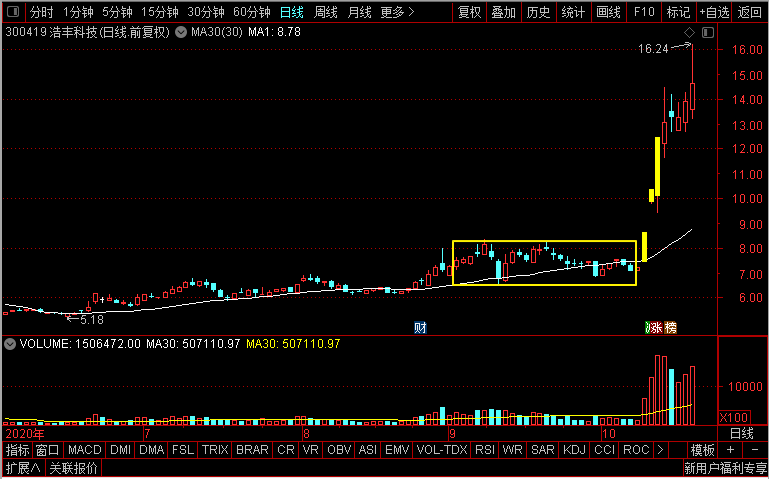Expand the VOLUME indicator dropdown arrow
Image resolution: width=770 pixels, height=479 pixels.
[x=10, y=344]
